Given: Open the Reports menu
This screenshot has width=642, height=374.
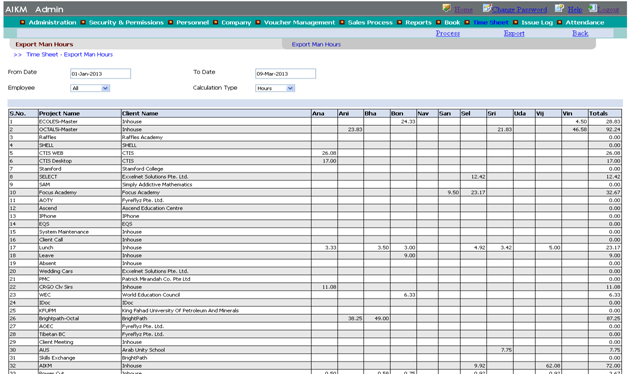Looking at the screenshot, I should pos(418,23).
